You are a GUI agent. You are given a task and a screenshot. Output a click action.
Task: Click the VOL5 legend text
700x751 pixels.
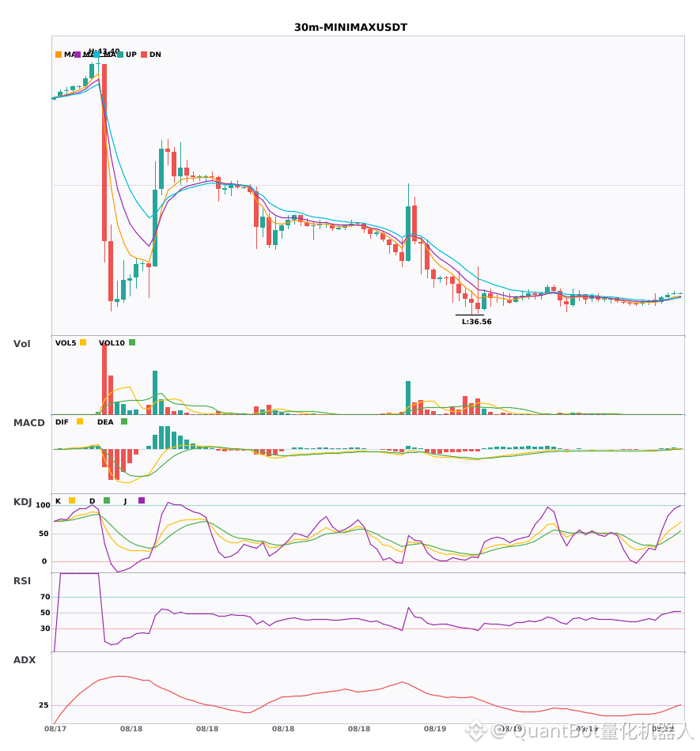tap(66, 343)
